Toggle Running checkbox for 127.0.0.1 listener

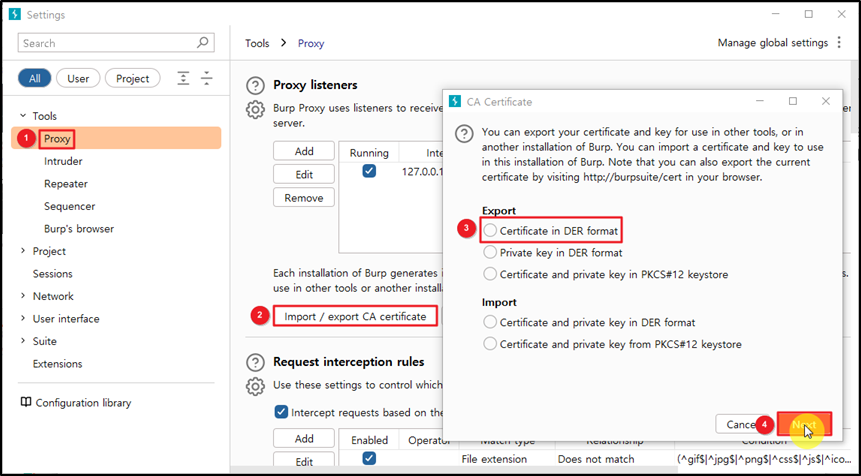click(x=369, y=171)
